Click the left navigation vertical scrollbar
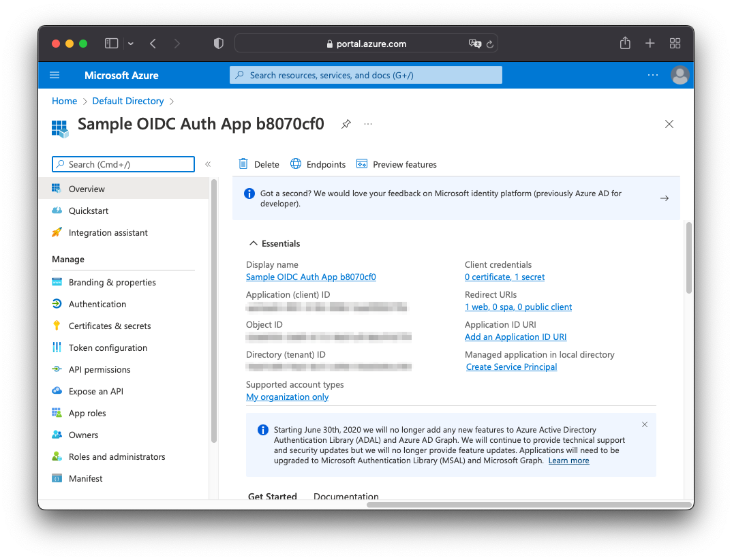Image resolution: width=732 pixels, height=560 pixels. click(214, 311)
